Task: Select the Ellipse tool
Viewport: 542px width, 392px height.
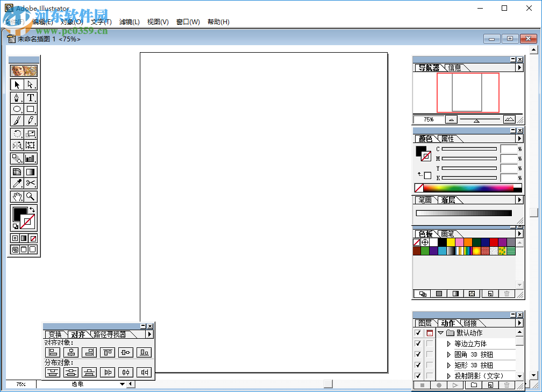Action: tap(16, 109)
